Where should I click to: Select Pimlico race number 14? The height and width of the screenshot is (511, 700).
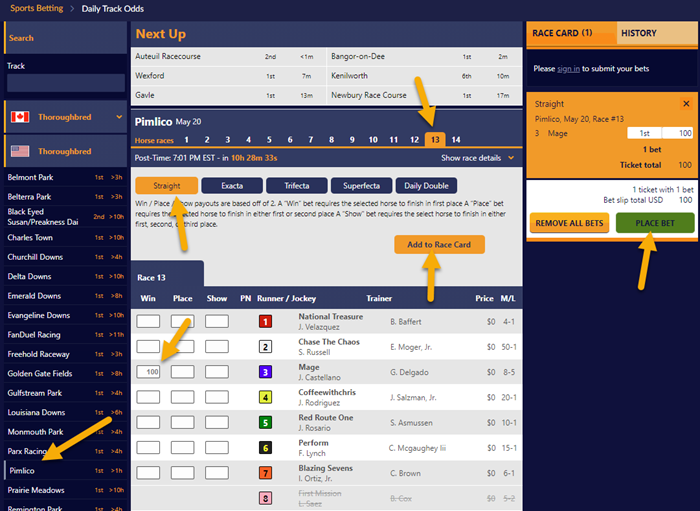456,140
